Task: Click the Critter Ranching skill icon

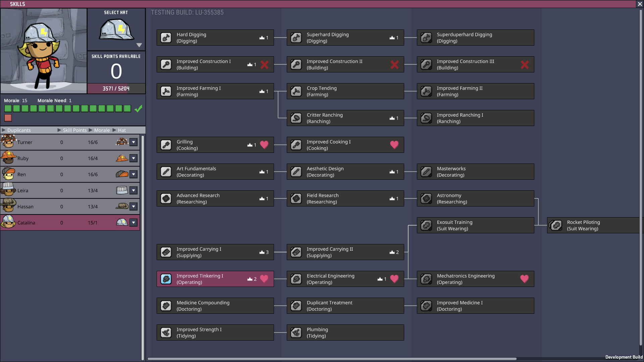Action: point(296,118)
